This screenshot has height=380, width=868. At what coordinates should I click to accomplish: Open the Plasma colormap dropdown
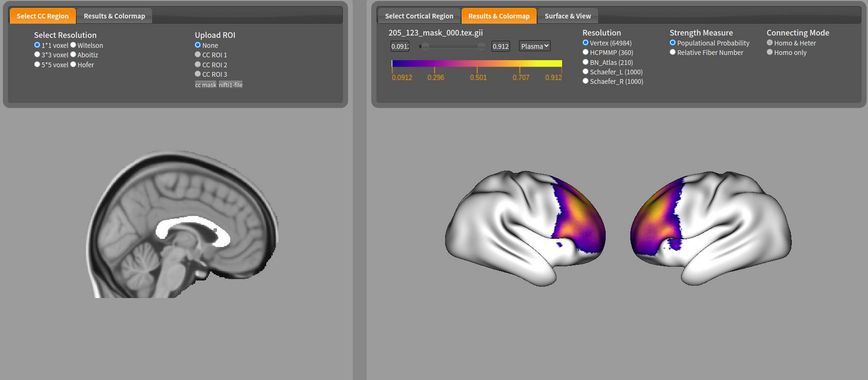point(535,46)
